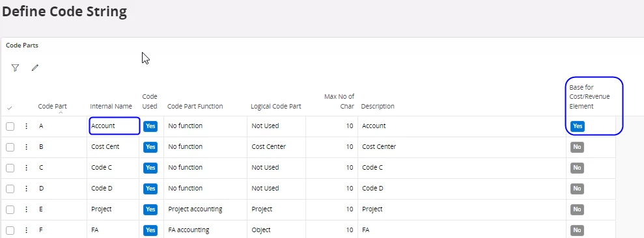Toggle the Base for Cost/Revenue Yes badge
The width and height of the screenshot is (644, 238).
coord(578,126)
